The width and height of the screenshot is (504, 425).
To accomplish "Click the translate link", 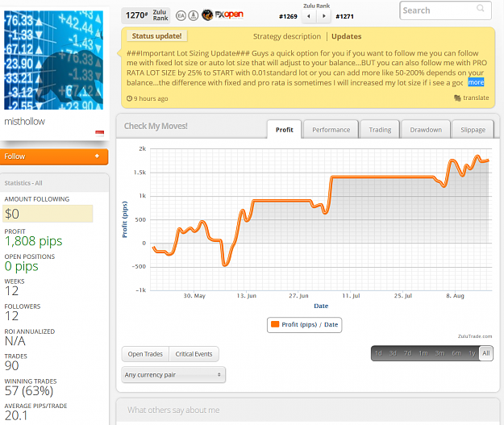I will 476,98.
